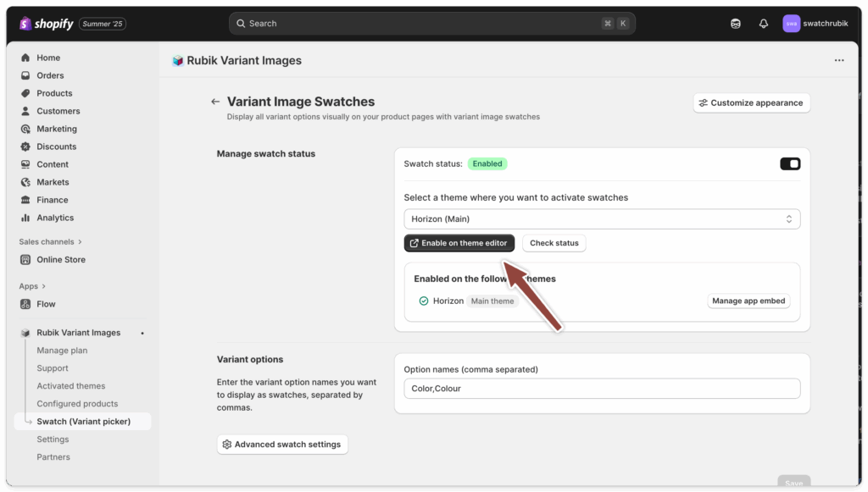The width and height of the screenshot is (868, 492).
Task: Click the Finance bank icon
Action: coord(25,200)
